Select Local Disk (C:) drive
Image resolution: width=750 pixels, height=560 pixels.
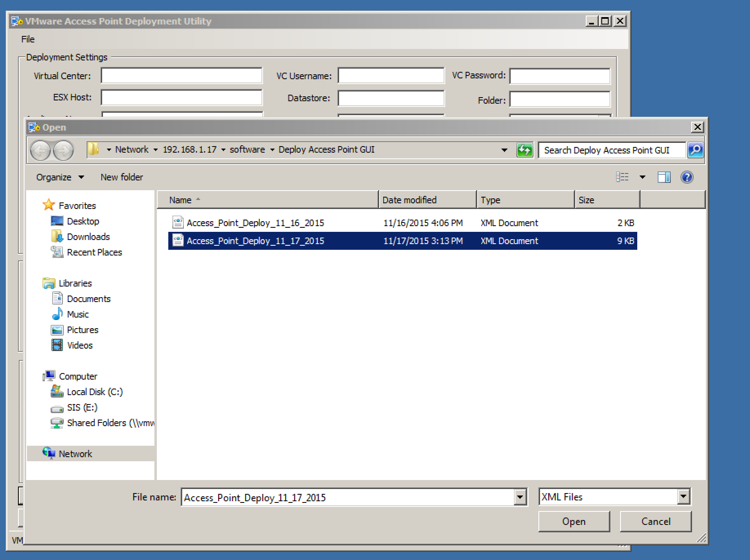click(x=94, y=392)
